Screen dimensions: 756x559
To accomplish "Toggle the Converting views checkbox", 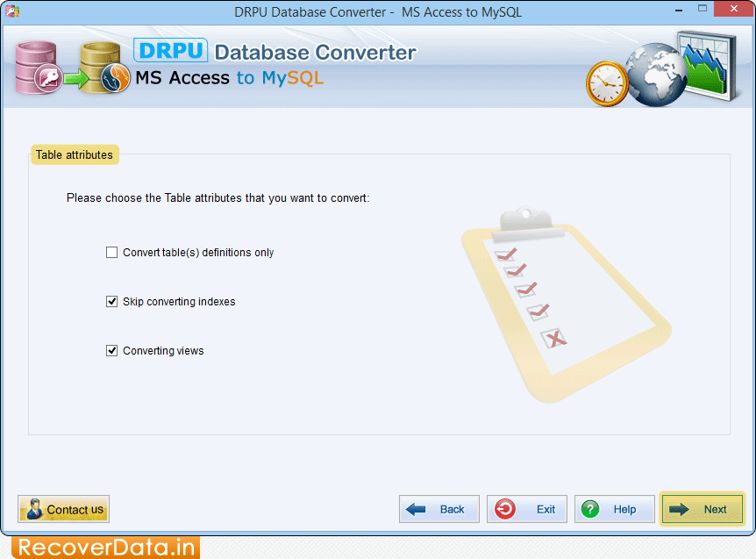I will pos(111,351).
